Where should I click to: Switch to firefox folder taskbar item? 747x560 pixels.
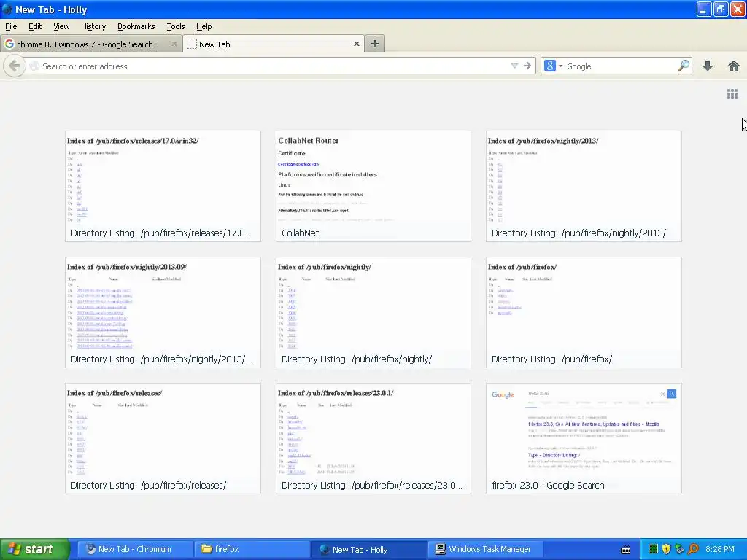[x=252, y=549]
